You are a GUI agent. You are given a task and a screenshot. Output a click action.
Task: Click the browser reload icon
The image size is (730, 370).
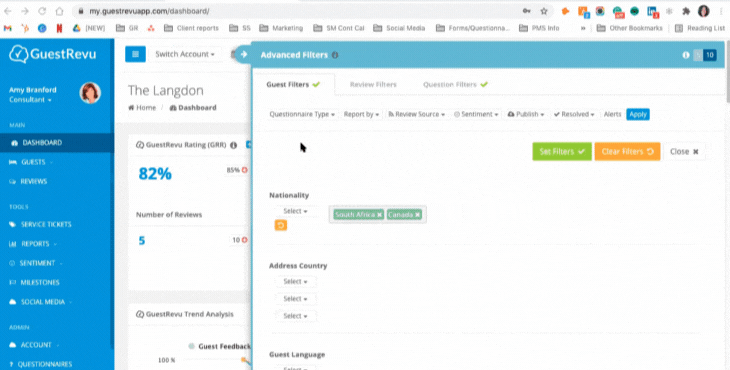point(42,11)
